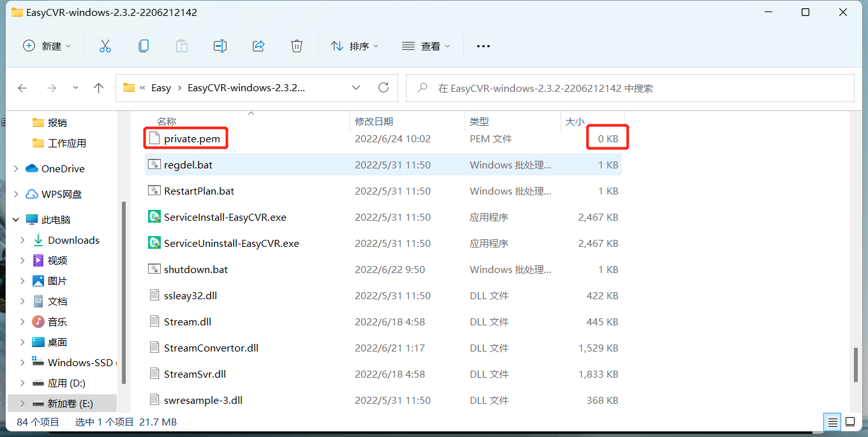This screenshot has width=868, height=437.
Task: Click the ServiceUninstall-EasyCVR.exe app icon
Action: [x=153, y=243]
